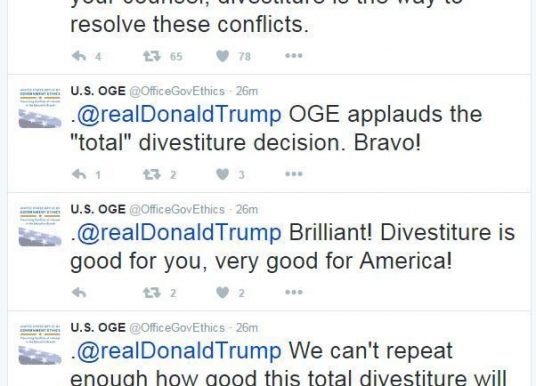Reply to the "Bravo!" tweet
This screenshot has height=386, width=536.
point(79,174)
